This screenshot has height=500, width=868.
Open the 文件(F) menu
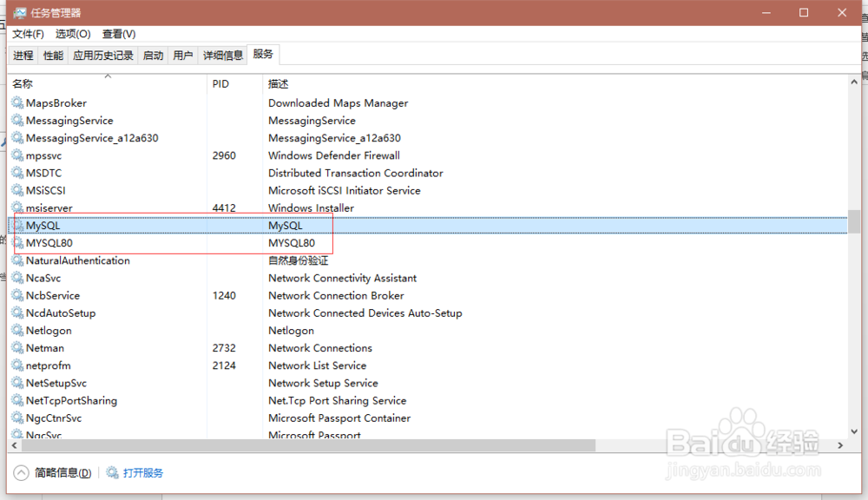tap(27, 34)
